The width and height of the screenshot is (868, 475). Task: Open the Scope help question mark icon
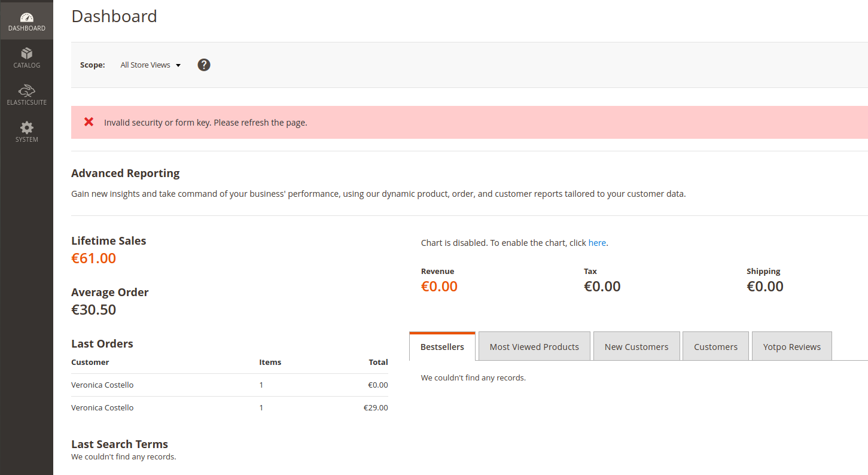(204, 65)
